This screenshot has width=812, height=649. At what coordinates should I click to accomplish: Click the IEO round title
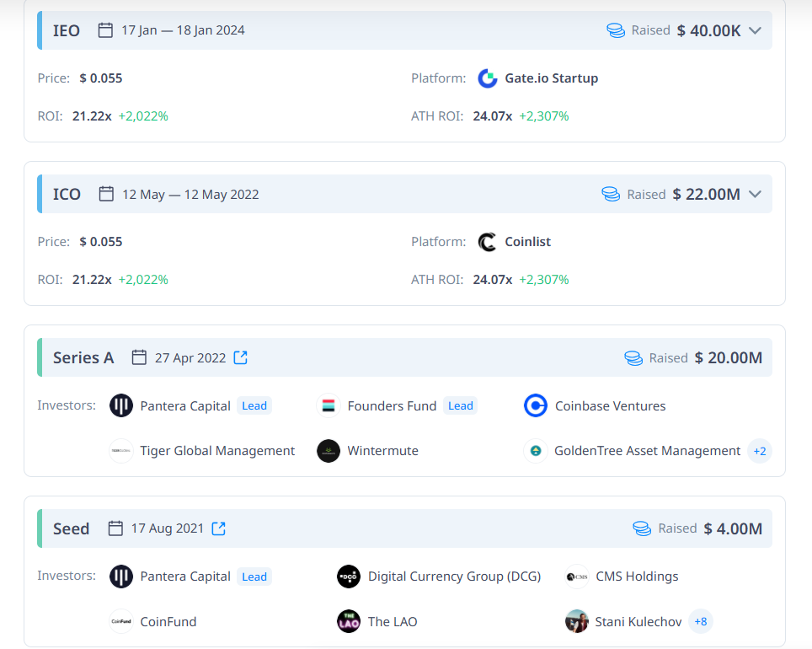tap(67, 30)
